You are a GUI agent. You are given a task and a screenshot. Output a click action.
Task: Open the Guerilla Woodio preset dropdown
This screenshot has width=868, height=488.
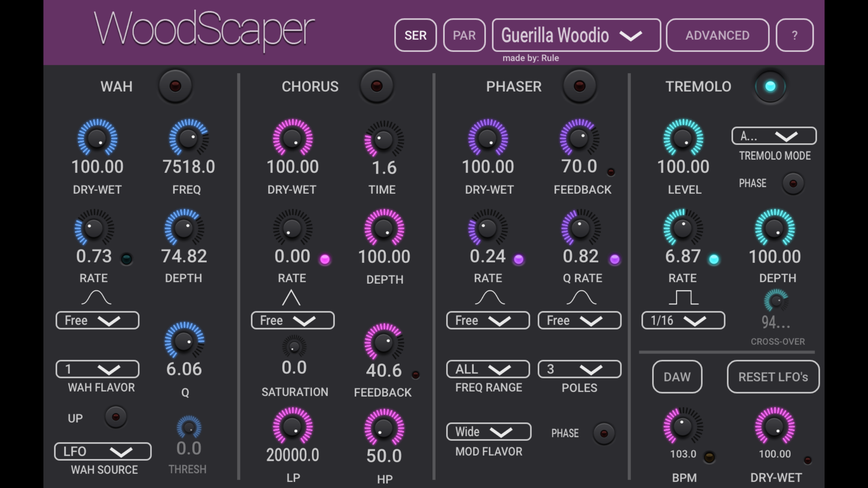576,35
